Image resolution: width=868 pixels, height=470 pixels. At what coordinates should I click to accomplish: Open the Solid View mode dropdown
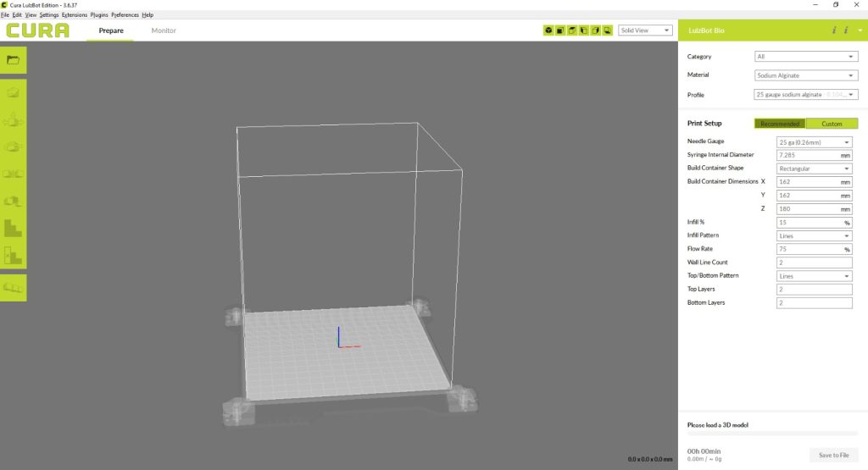(x=645, y=30)
